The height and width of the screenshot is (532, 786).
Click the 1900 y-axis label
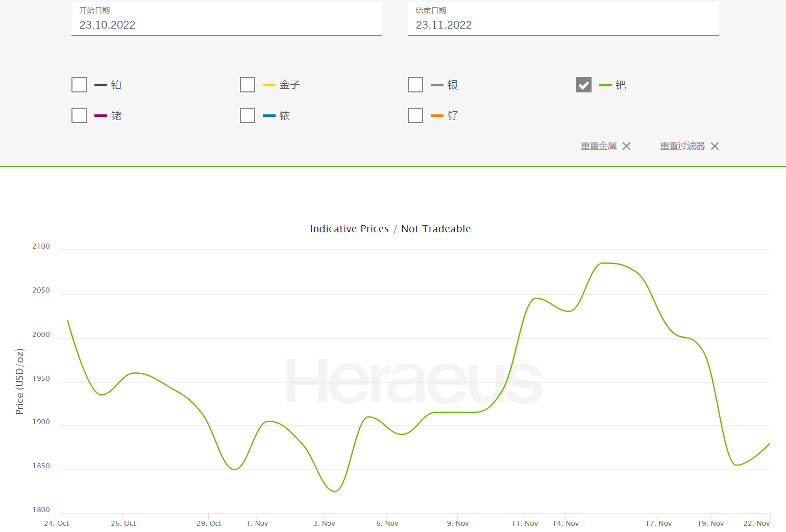pos(41,422)
